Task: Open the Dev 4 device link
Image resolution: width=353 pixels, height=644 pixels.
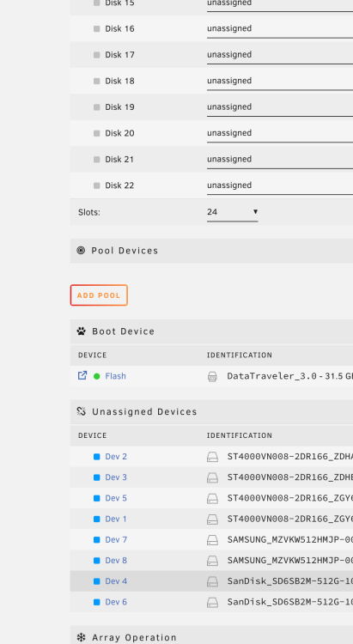Action: point(116,581)
